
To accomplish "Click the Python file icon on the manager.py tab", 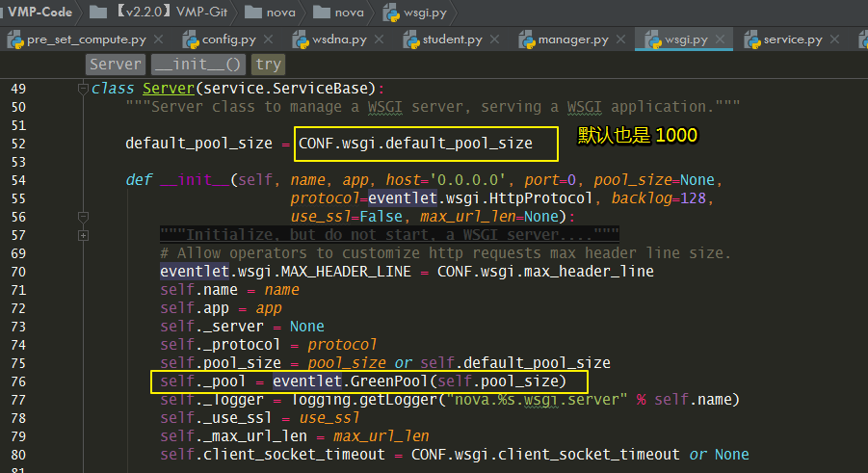I will click(x=527, y=39).
